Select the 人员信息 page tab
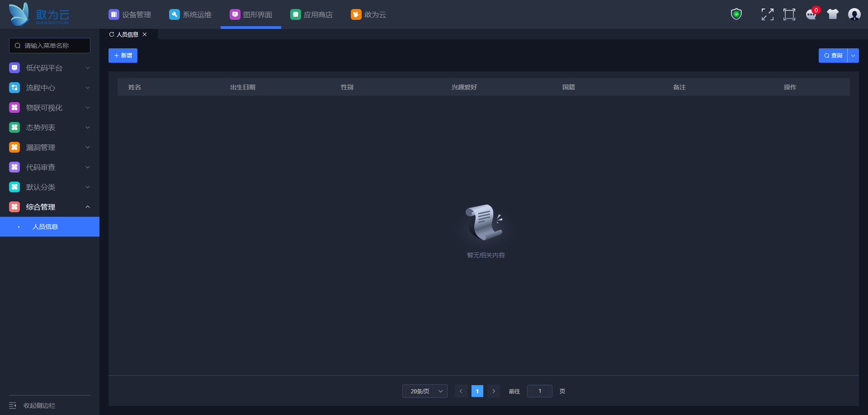This screenshot has height=415, width=868. [x=127, y=34]
